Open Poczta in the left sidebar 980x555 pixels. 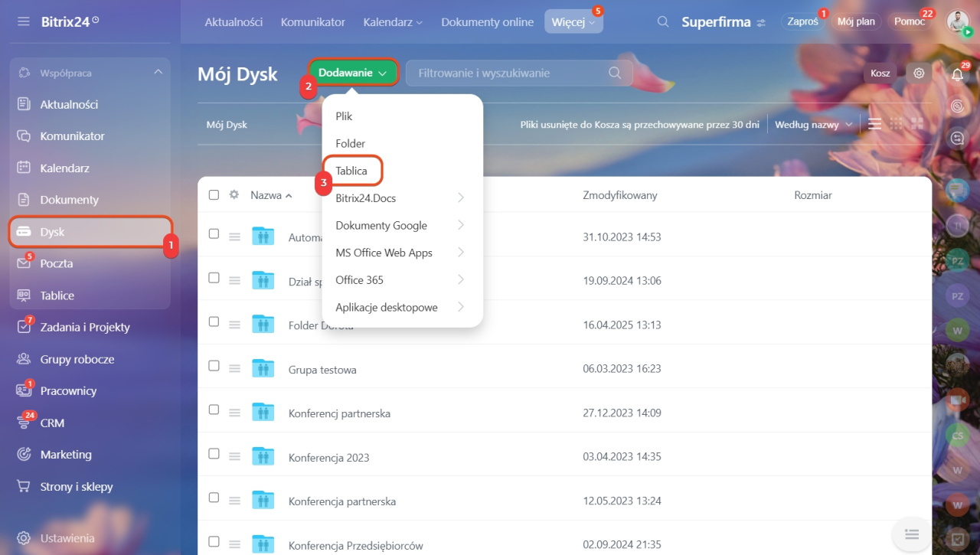90,263
